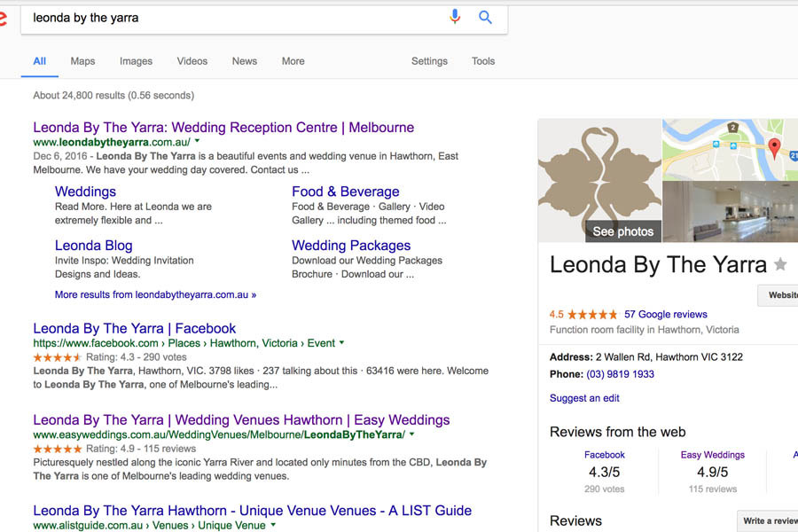Switch to the All tab

(40, 61)
